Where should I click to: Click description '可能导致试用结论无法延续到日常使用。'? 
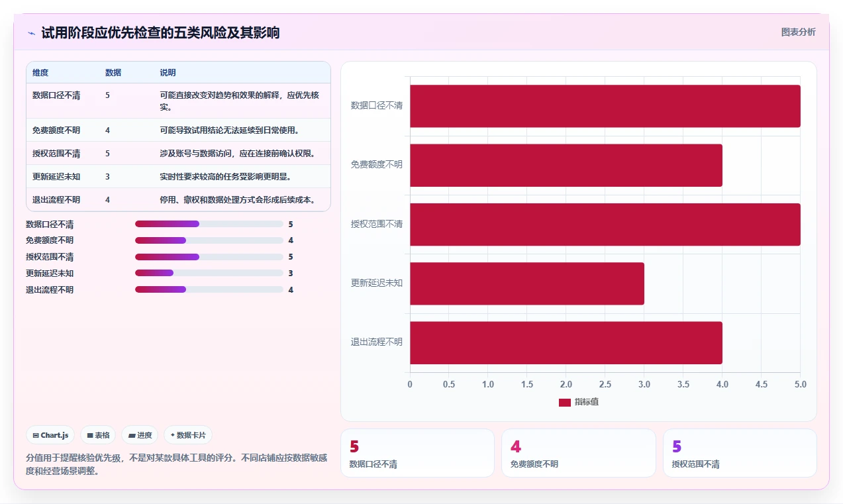230,130
